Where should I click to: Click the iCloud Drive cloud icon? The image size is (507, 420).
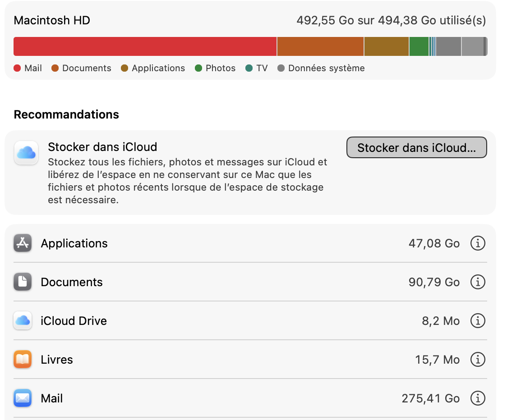23,321
